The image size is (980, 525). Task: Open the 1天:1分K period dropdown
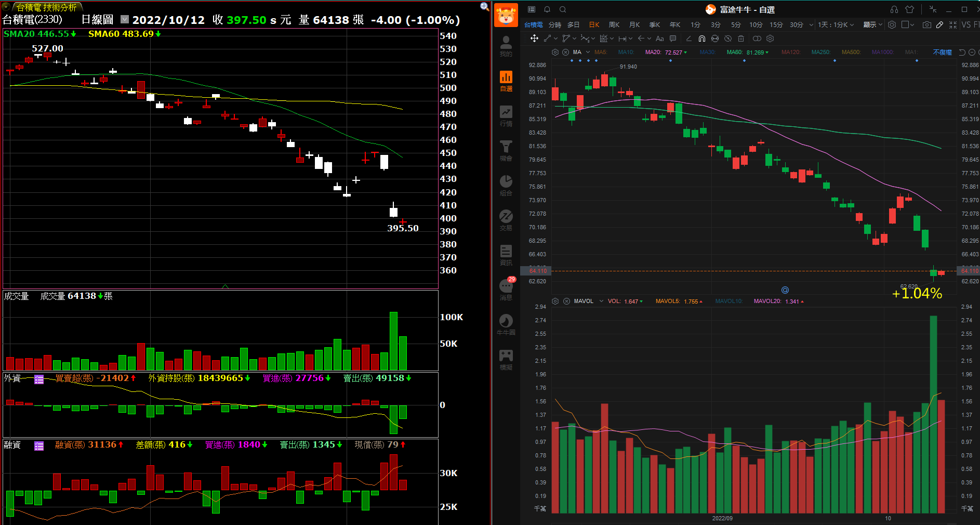point(836,24)
